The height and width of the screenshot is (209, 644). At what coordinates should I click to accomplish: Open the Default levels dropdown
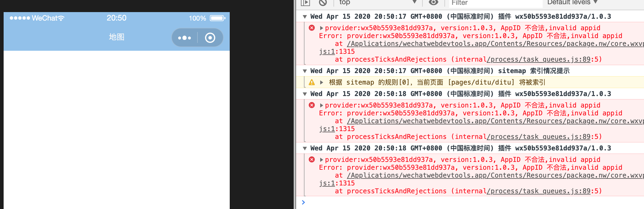(x=572, y=2)
